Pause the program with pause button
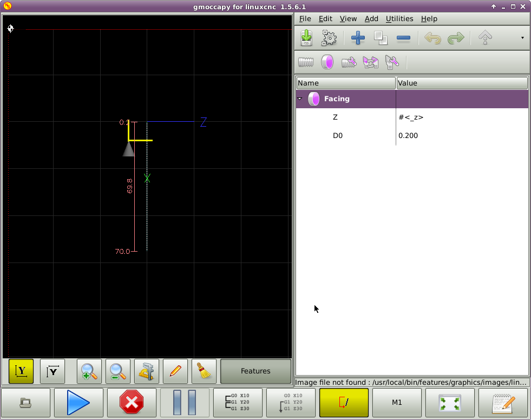The image size is (531, 420). point(185,402)
